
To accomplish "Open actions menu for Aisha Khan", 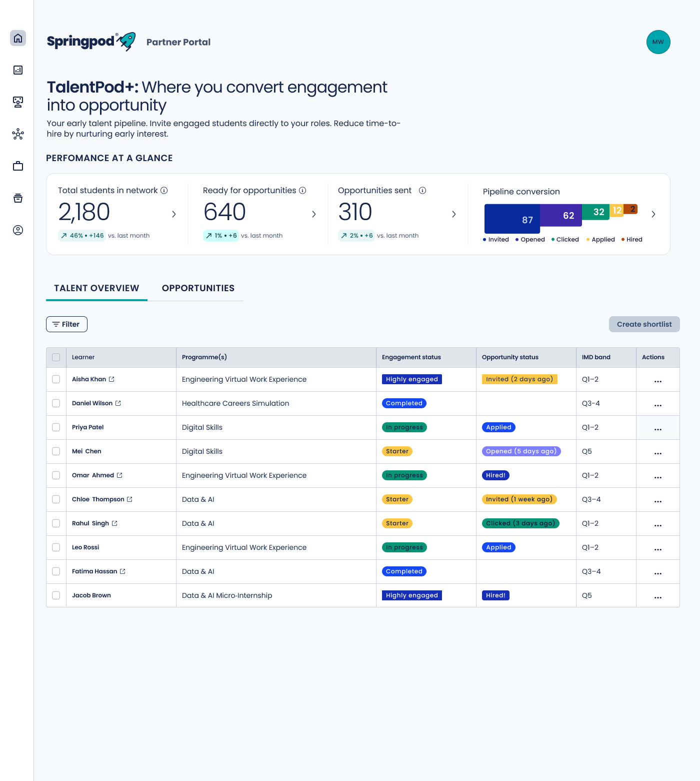I will point(658,381).
